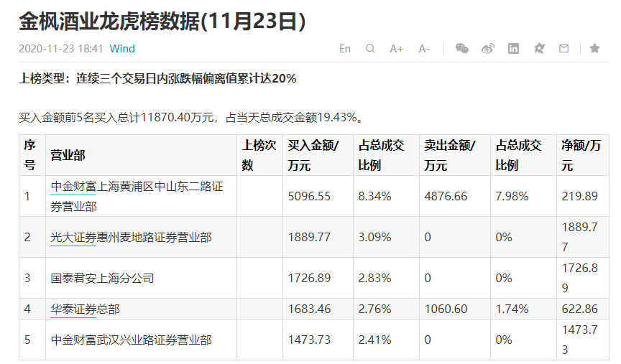Click ratio cell 7.98%
This screenshot has width=621, height=364.
coord(512,196)
